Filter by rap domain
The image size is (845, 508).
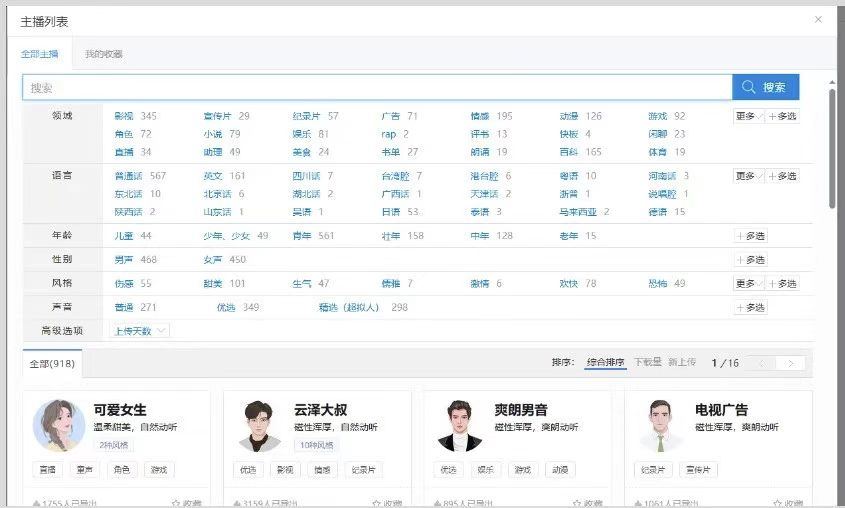389,134
